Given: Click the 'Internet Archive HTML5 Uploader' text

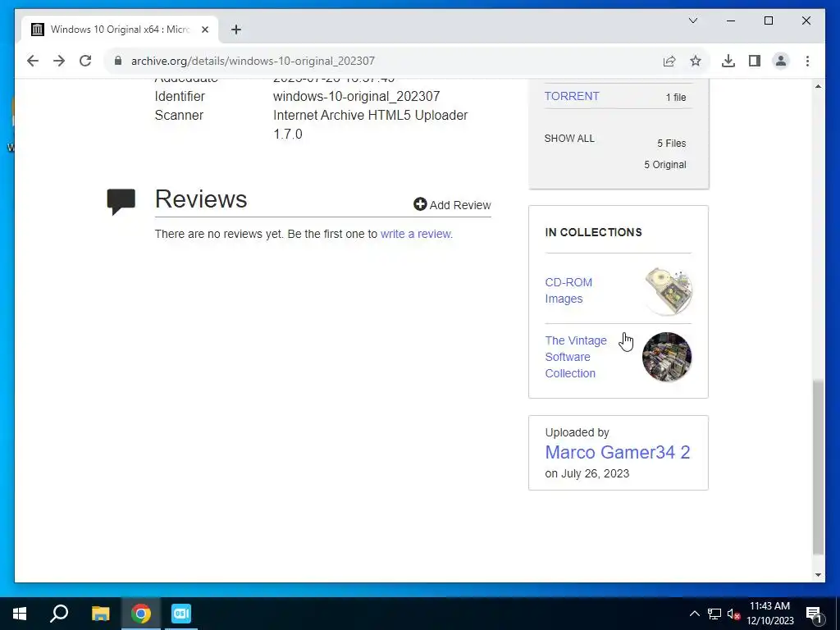Looking at the screenshot, I should tap(370, 115).
